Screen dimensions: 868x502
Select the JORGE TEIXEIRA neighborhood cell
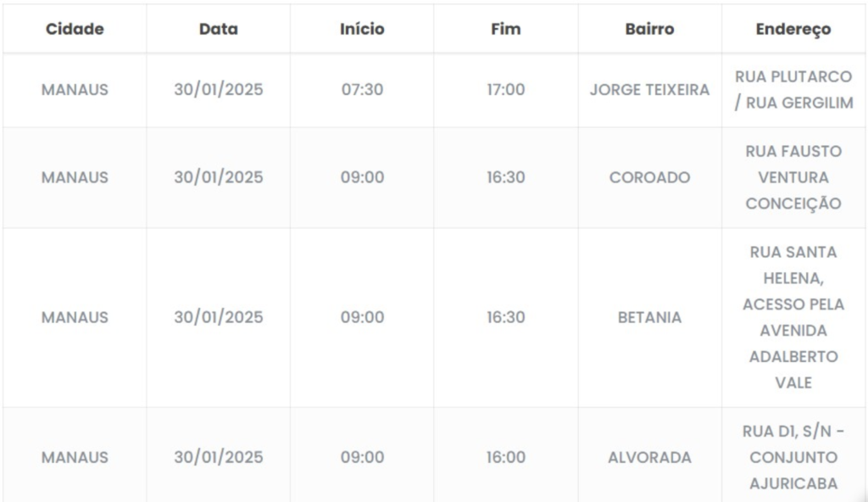(x=649, y=90)
